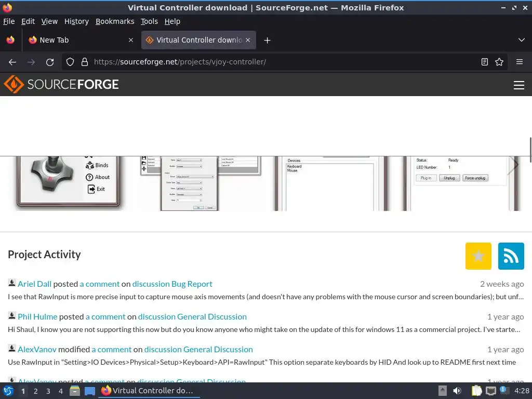Close the New Tab tab

131,40
